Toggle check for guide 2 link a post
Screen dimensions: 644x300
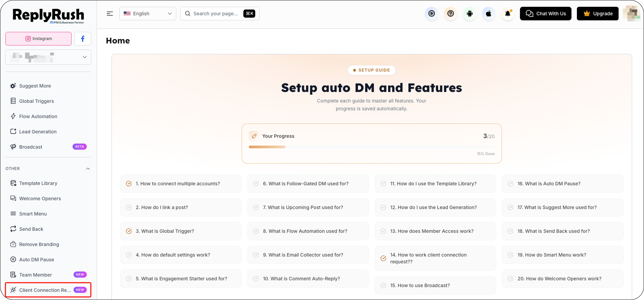coord(129,207)
